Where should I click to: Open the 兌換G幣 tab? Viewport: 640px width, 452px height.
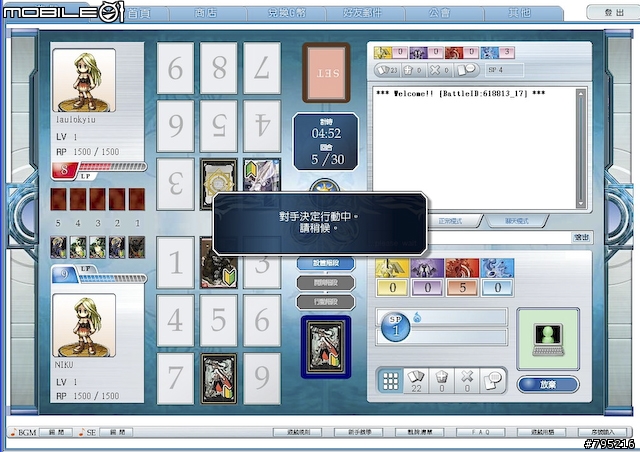287,13
